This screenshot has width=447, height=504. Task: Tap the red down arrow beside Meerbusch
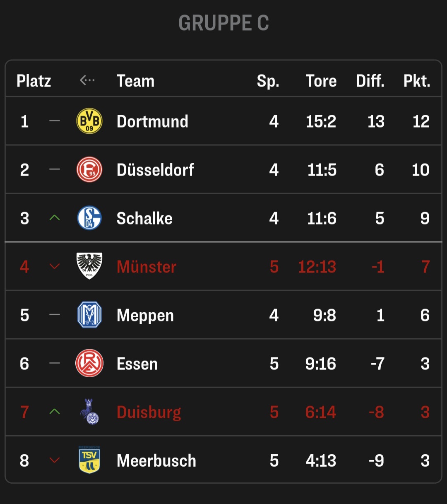click(x=55, y=460)
